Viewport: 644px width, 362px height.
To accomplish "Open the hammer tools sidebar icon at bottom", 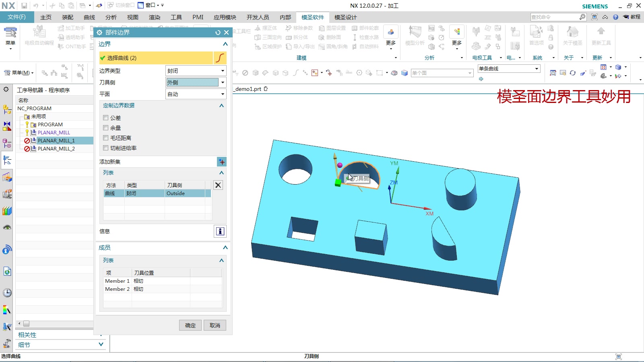I will point(7,344).
